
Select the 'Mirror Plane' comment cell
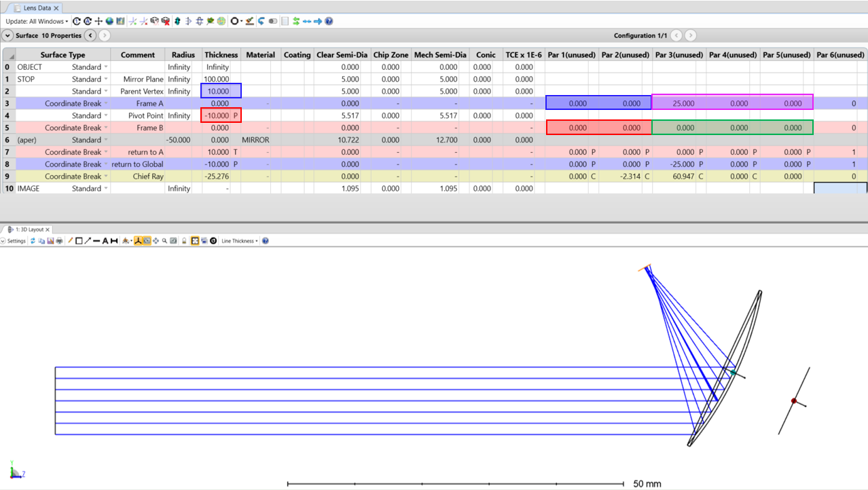pos(139,79)
